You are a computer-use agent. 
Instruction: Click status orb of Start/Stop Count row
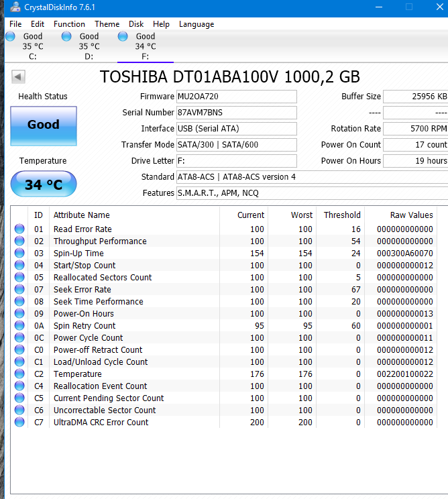click(x=19, y=265)
